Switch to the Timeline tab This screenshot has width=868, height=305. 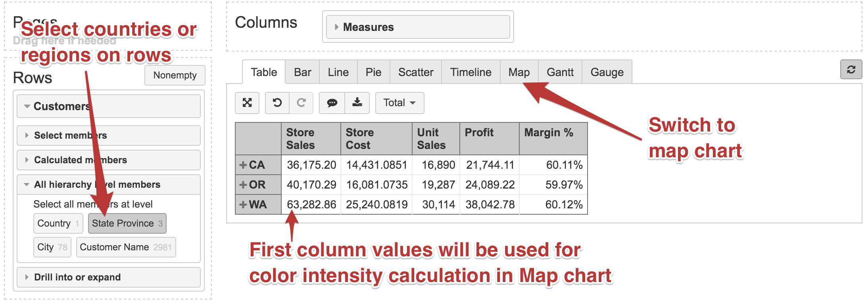point(470,72)
